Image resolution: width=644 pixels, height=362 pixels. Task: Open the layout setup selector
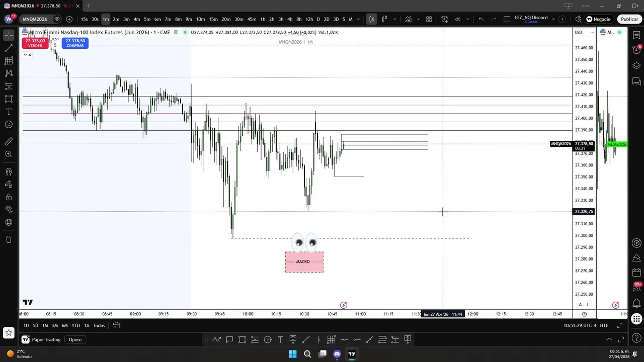click(x=507, y=19)
